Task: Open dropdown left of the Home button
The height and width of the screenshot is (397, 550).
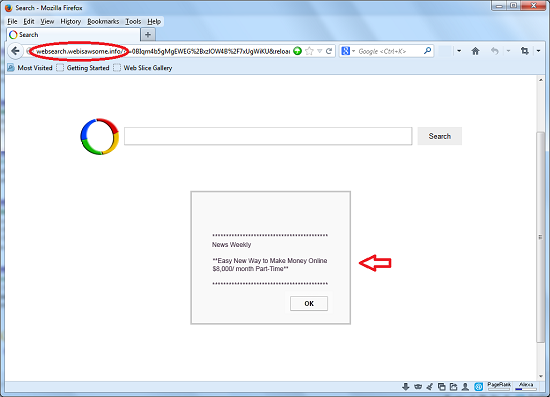Action: tap(459, 51)
